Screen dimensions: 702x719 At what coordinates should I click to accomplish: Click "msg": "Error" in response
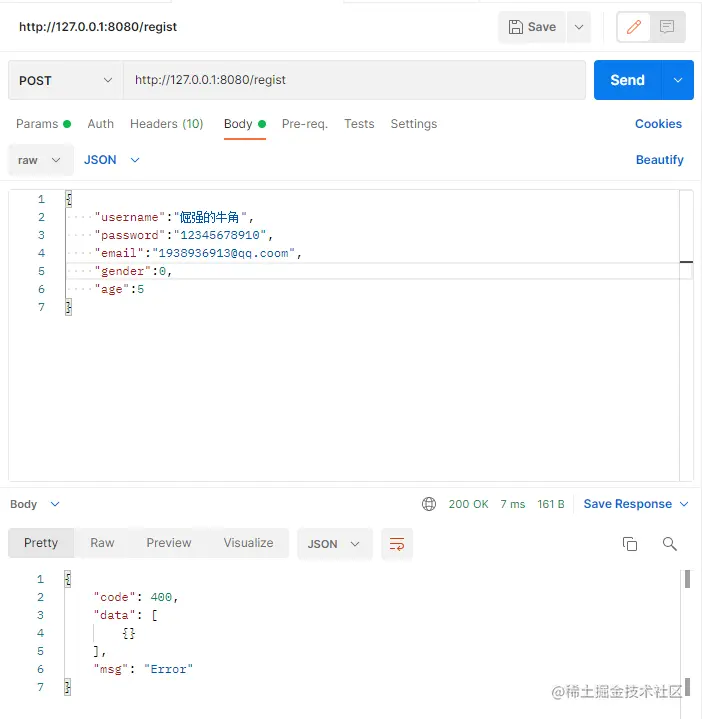143,669
